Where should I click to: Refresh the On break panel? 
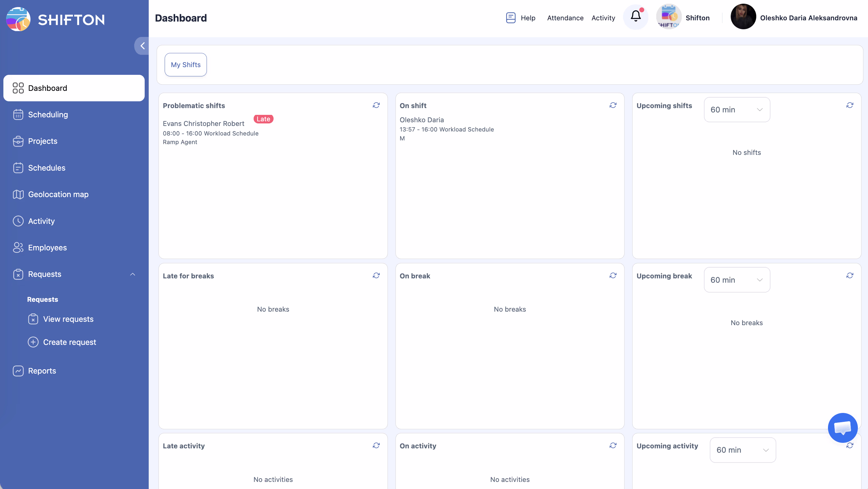(x=613, y=276)
